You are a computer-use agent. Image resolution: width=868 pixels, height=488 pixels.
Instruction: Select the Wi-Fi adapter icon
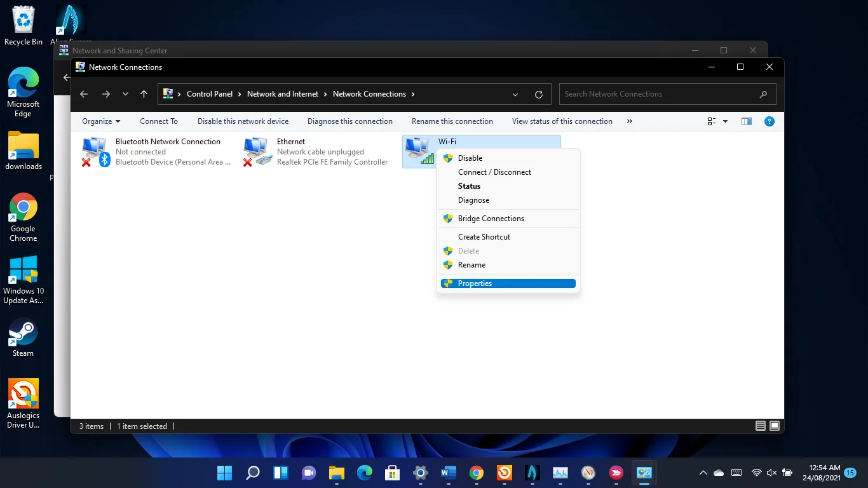(x=419, y=152)
